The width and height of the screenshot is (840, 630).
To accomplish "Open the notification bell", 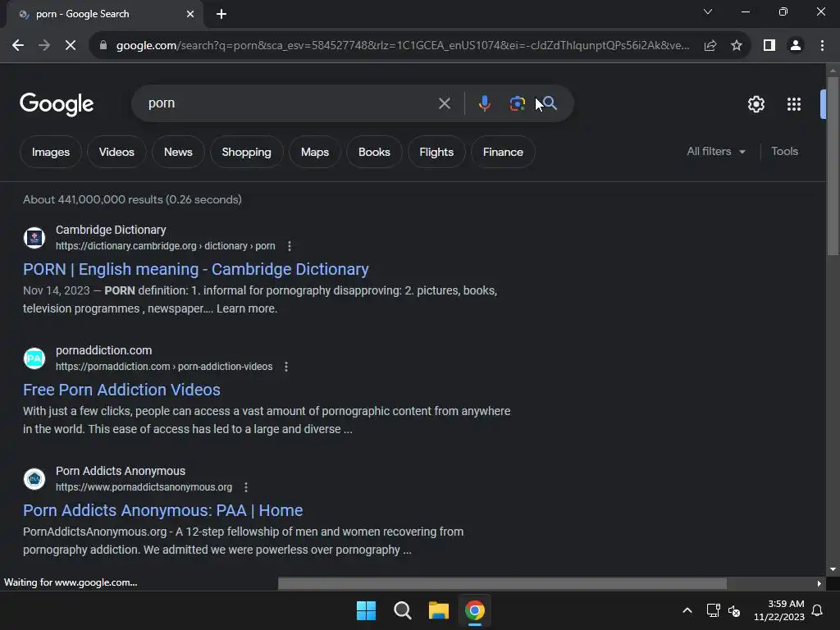I will pos(818,610).
